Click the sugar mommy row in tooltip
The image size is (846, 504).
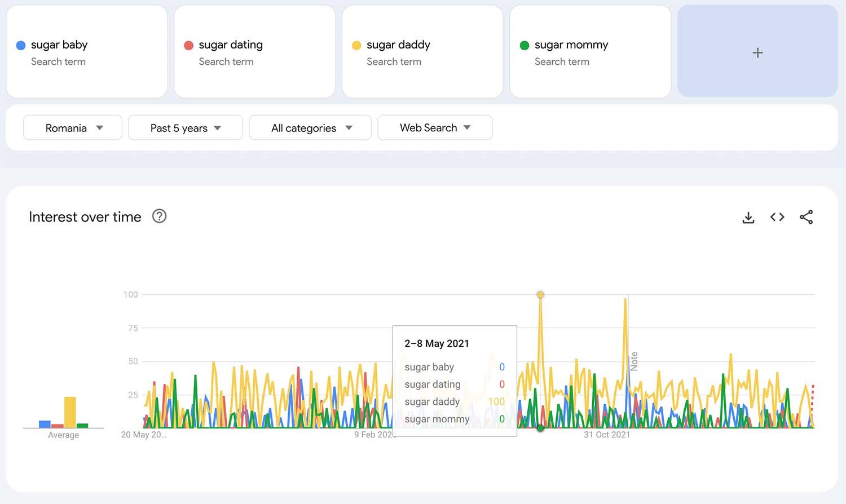point(455,419)
